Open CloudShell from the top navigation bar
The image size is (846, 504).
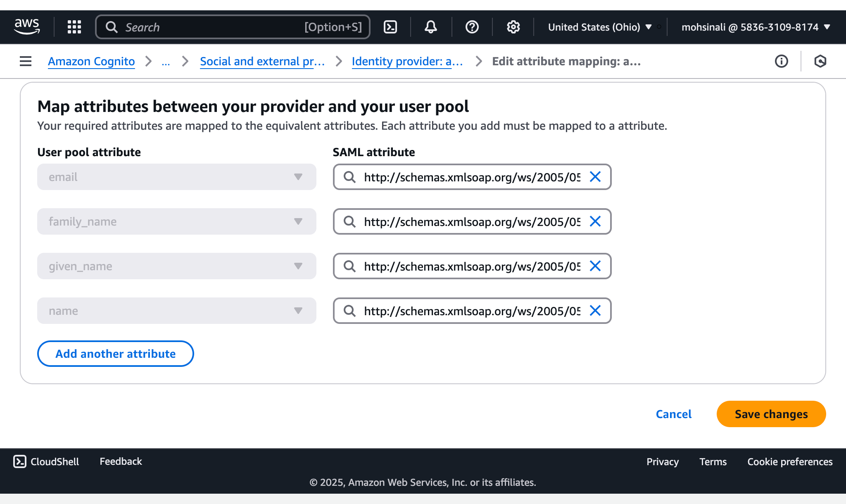(x=390, y=26)
